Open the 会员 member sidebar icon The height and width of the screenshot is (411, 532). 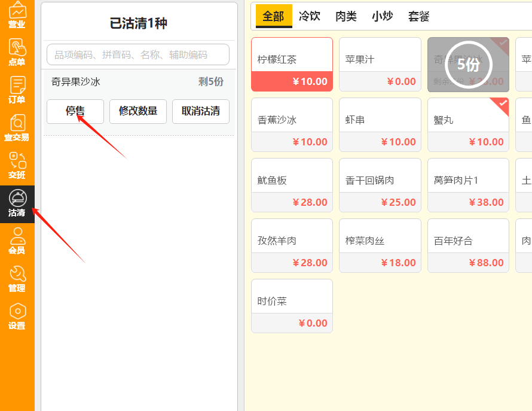17,241
